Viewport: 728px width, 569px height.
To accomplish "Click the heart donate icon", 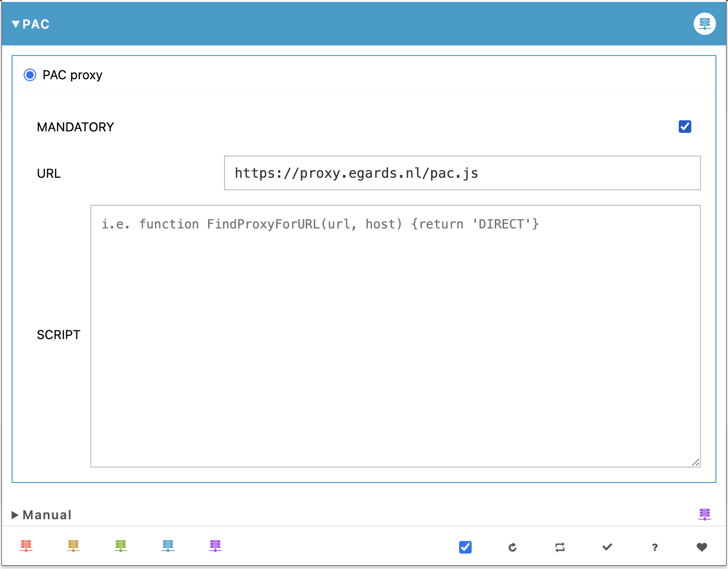I will coord(701,547).
